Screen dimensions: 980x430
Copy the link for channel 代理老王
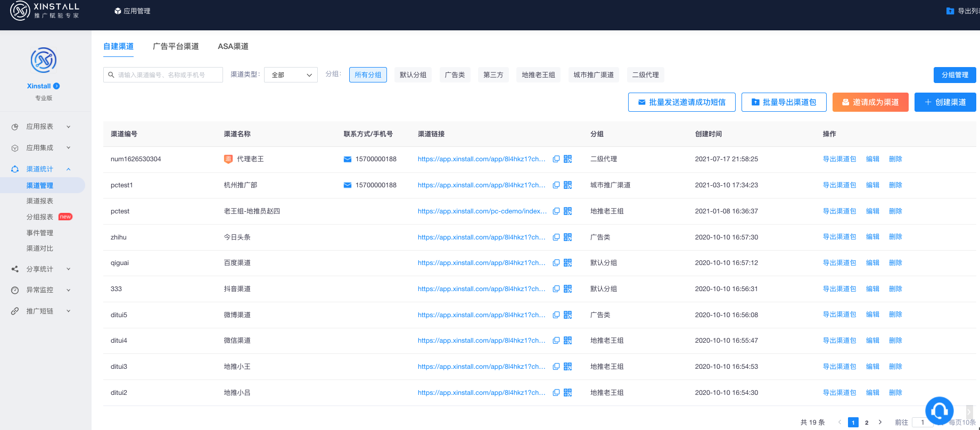(556, 159)
